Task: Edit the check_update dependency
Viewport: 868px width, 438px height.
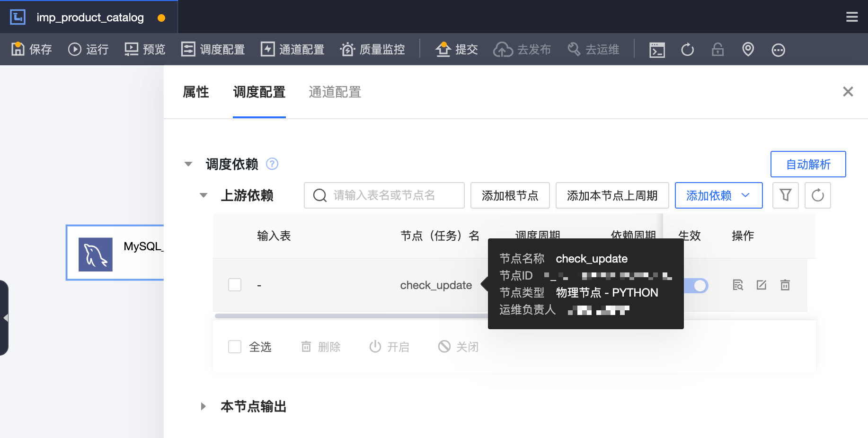Action: pos(761,285)
